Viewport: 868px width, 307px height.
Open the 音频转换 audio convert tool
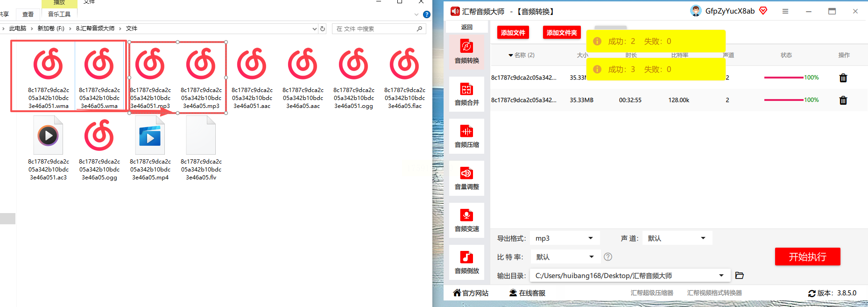(x=466, y=52)
